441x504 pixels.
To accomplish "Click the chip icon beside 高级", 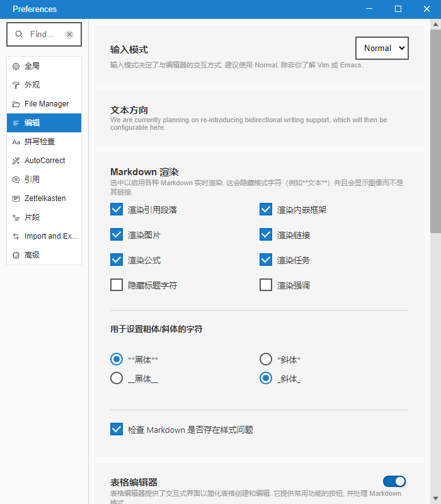I will tap(16, 255).
